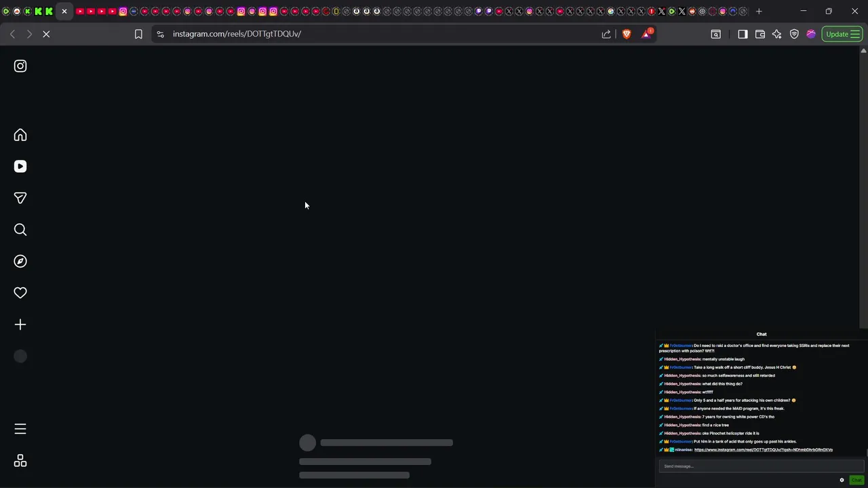Click the Send message input field
Image resolution: width=868 pixels, height=488 pixels.
click(x=761, y=466)
